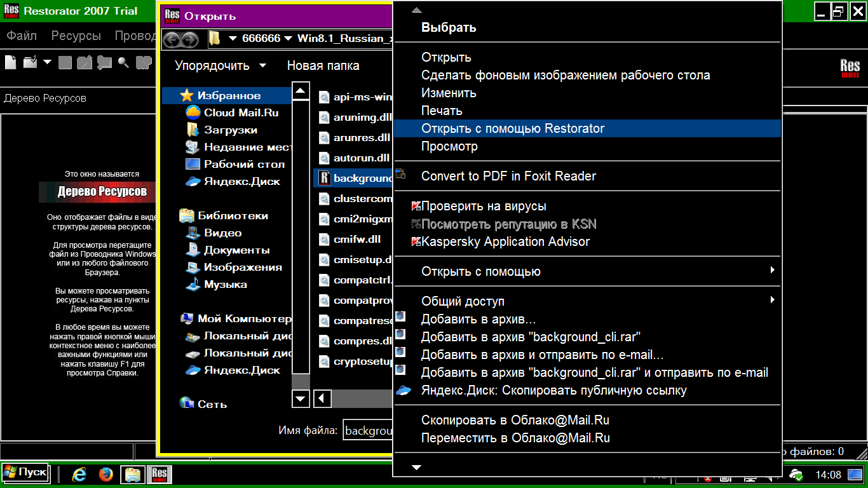868x488 pixels.
Task: Open the breadcrumb arrow before 666666
Action: (233, 39)
